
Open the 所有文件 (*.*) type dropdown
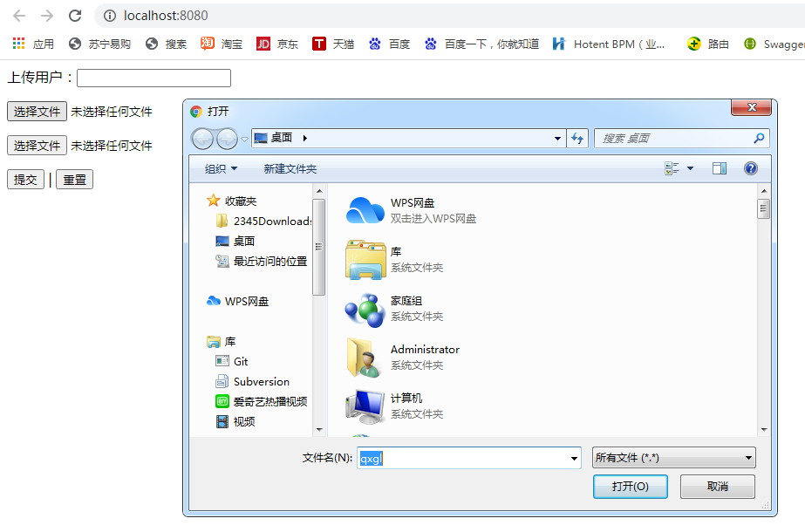click(x=673, y=458)
